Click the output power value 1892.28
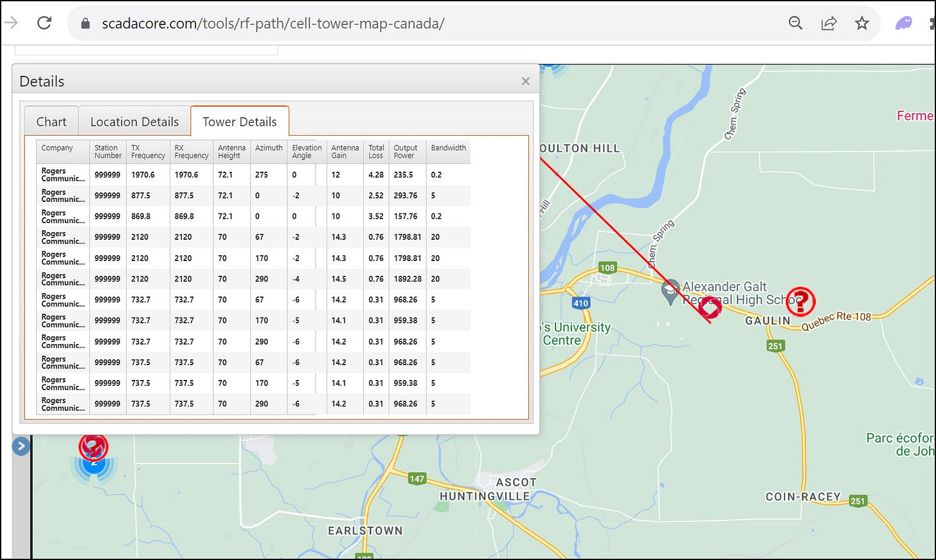The height and width of the screenshot is (560, 936). pyautogui.click(x=407, y=279)
